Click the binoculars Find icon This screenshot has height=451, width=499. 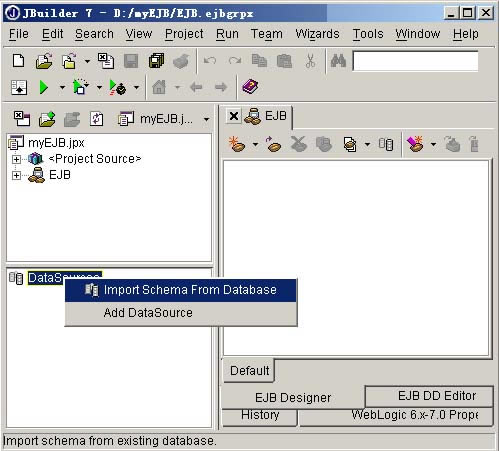(x=338, y=61)
